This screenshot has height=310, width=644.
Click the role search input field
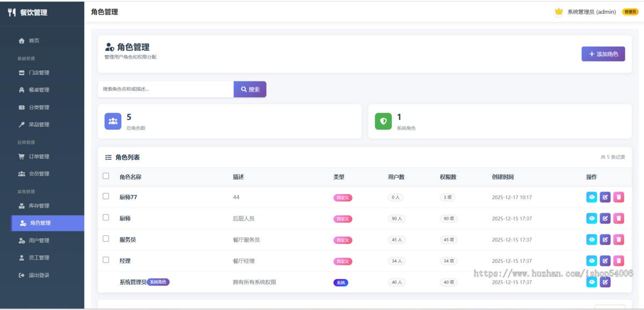165,88
